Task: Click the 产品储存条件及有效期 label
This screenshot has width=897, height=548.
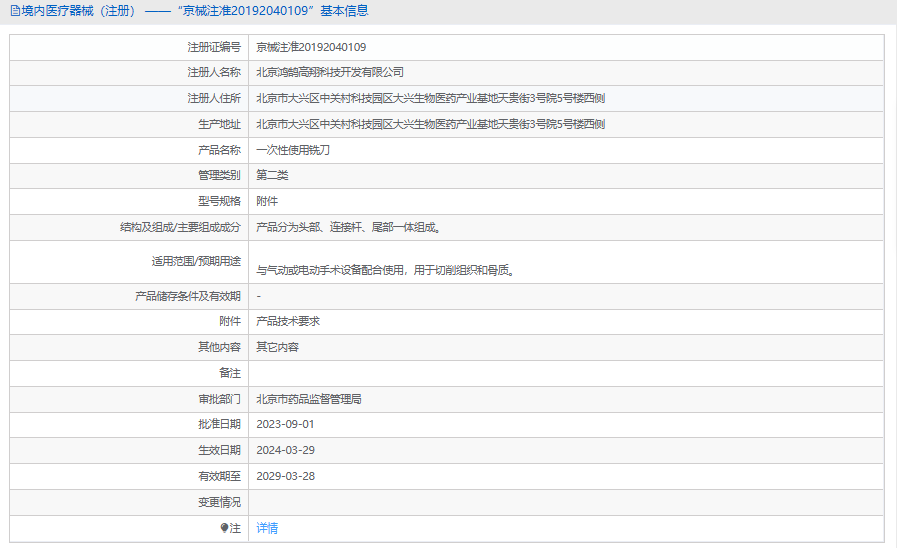Action: 188,296
